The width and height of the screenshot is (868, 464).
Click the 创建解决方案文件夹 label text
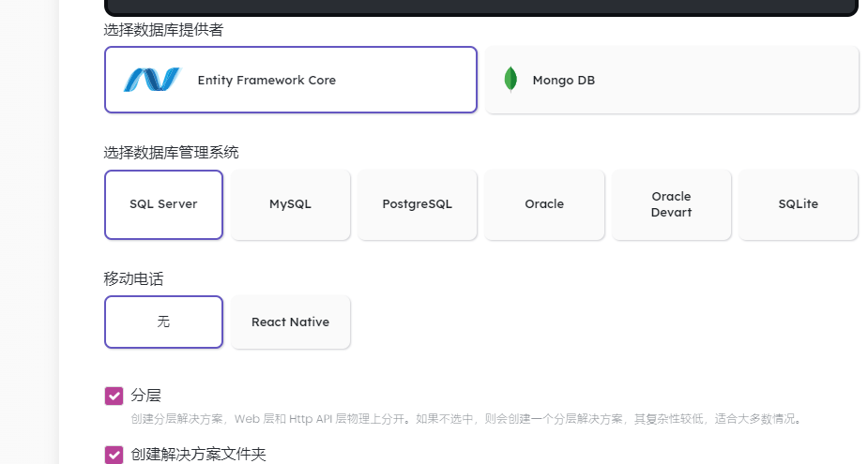click(198, 455)
